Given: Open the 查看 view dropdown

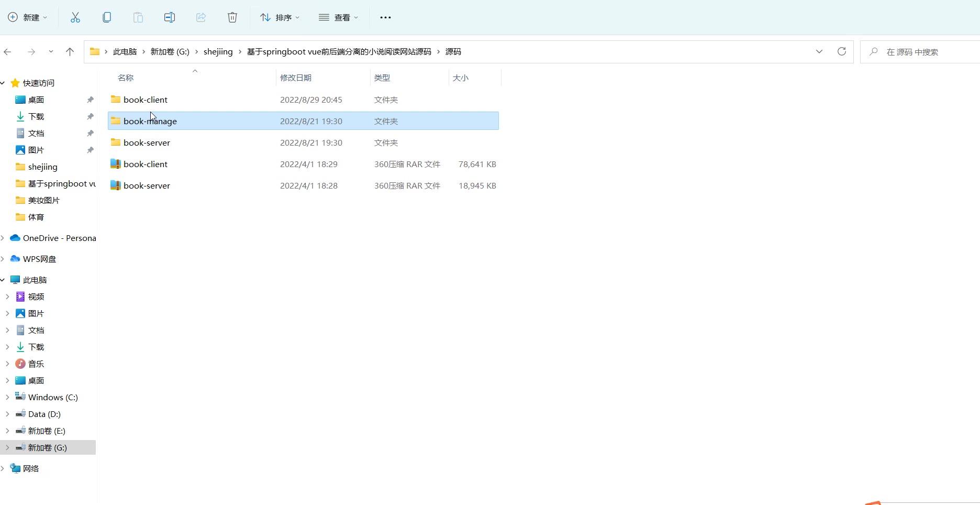Looking at the screenshot, I should pyautogui.click(x=339, y=17).
